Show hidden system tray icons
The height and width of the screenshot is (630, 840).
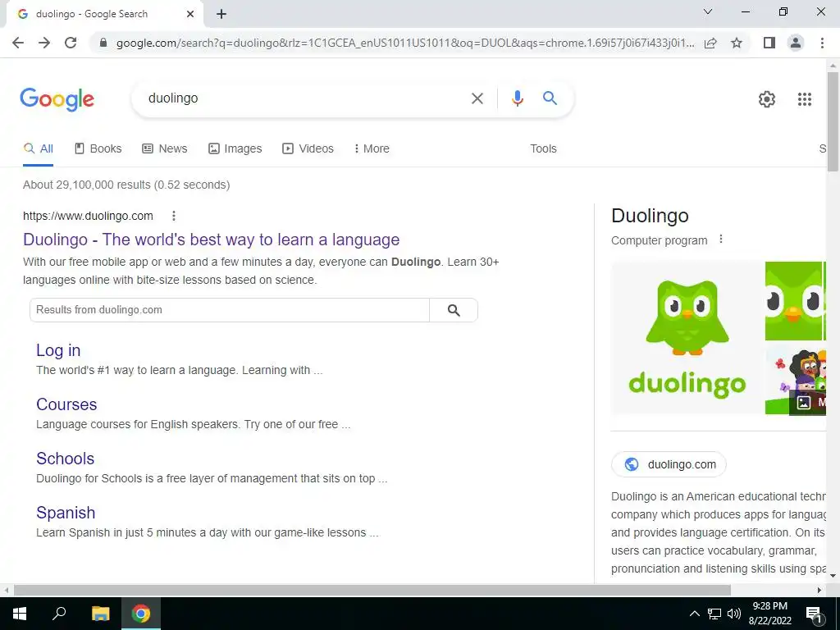[694, 614]
